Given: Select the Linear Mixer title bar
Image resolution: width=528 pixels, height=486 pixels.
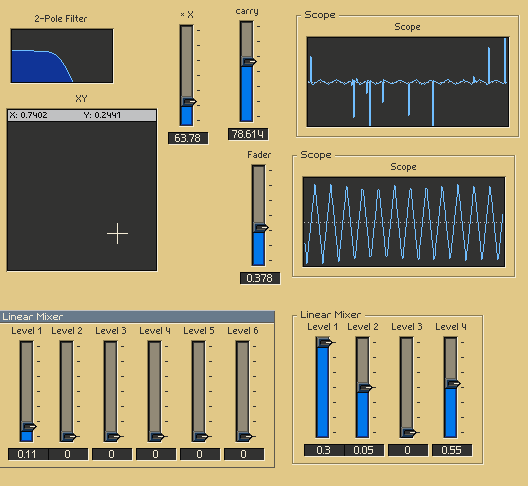Looking at the screenshot, I should [x=137, y=317].
